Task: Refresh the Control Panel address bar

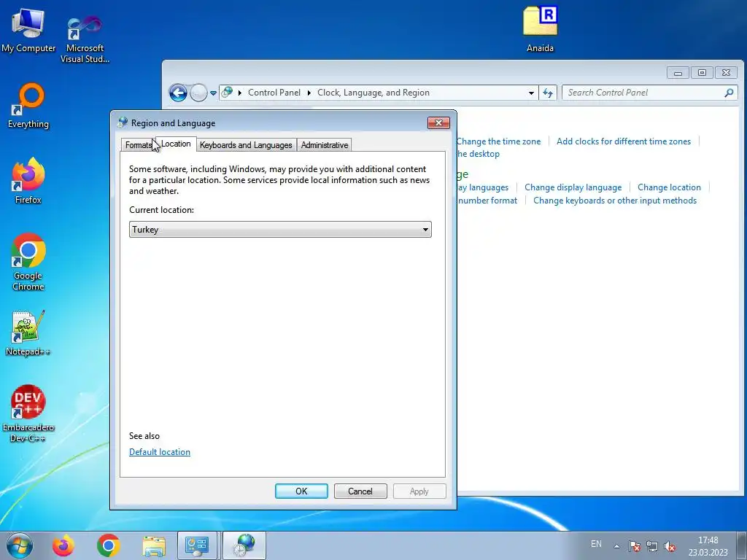Action: pos(548,93)
